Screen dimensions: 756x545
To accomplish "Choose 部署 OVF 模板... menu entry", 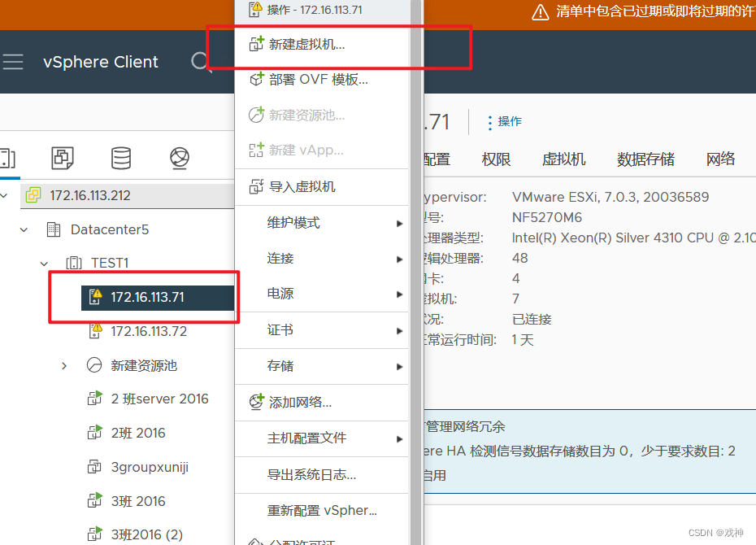I will 322,79.
